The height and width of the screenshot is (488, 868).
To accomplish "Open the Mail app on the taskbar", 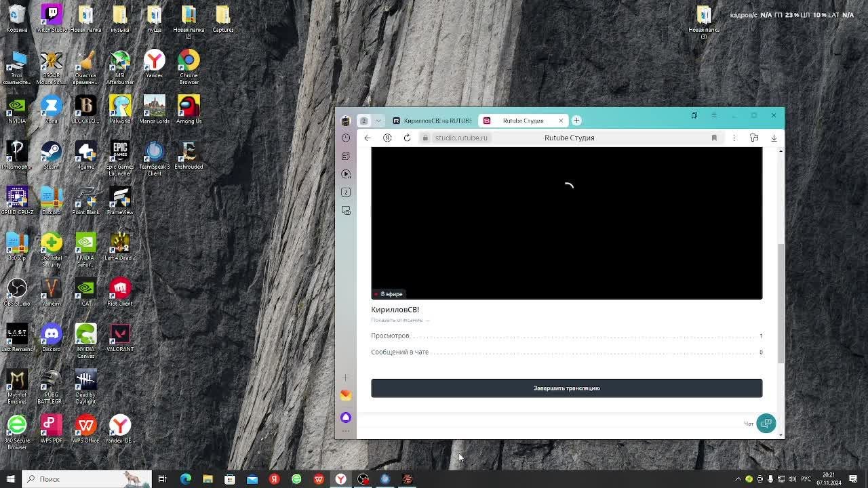I will click(x=252, y=479).
